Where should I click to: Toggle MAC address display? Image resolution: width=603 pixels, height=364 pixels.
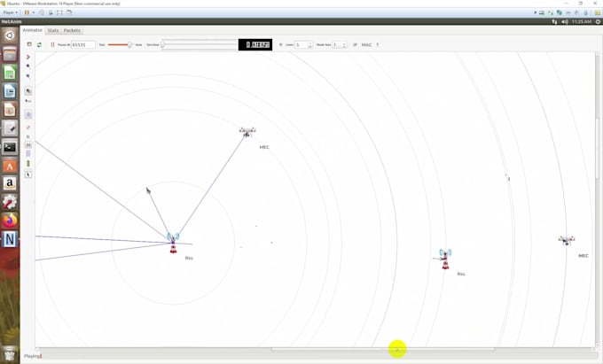tap(366, 45)
